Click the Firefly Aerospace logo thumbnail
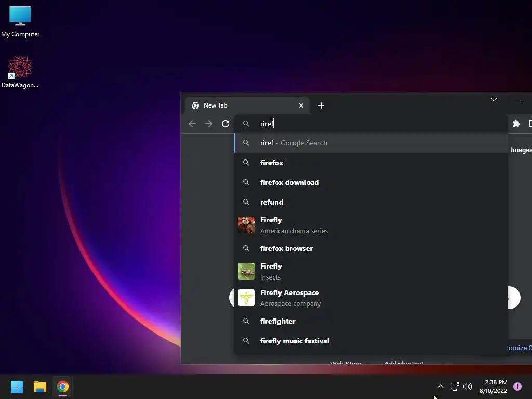This screenshot has width=532, height=399. point(246,298)
